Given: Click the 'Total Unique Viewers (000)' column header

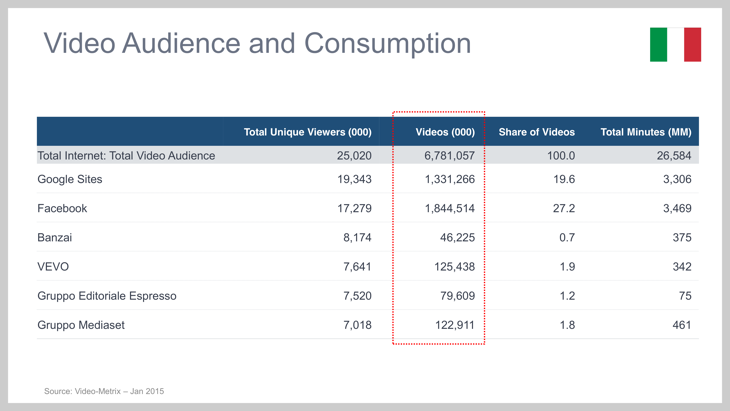Looking at the screenshot, I should (x=308, y=132).
